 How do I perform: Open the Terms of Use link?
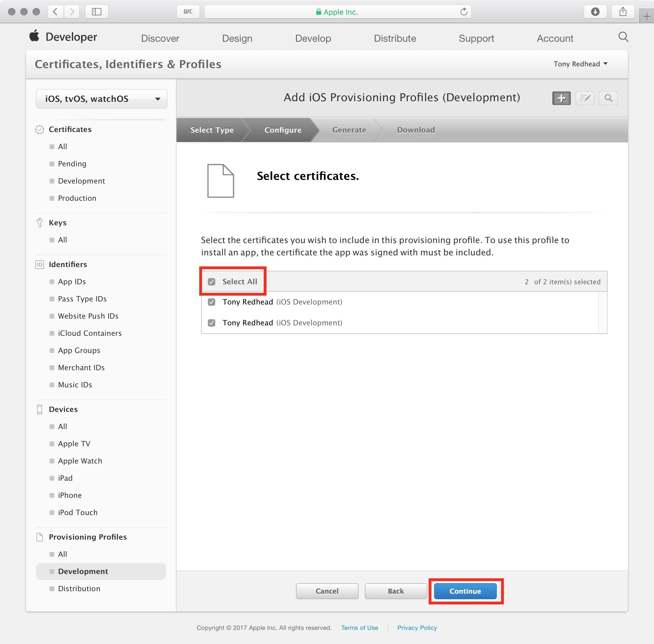359,628
